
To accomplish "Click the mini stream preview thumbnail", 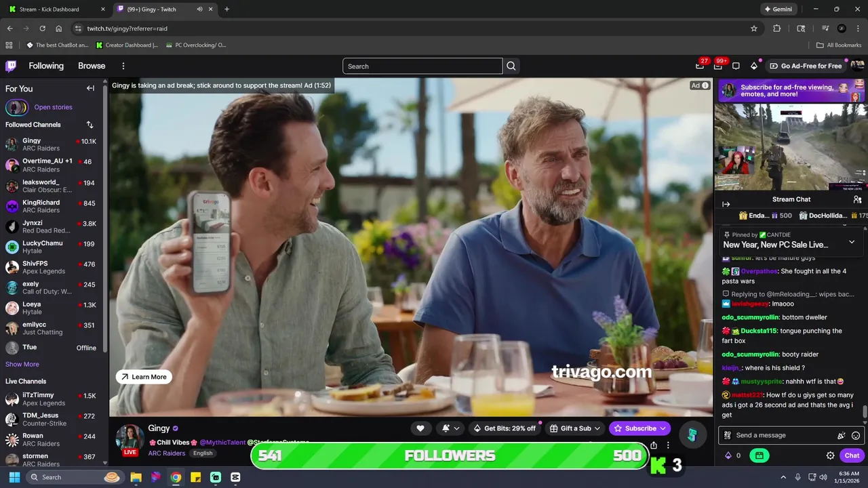I will (x=791, y=147).
